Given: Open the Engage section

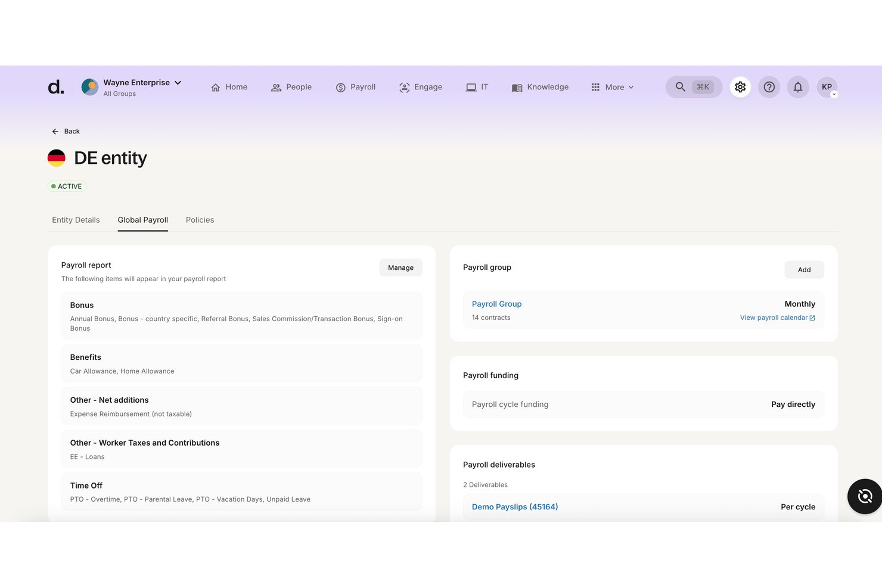Looking at the screenshot, I should click(x=421, y=87).
